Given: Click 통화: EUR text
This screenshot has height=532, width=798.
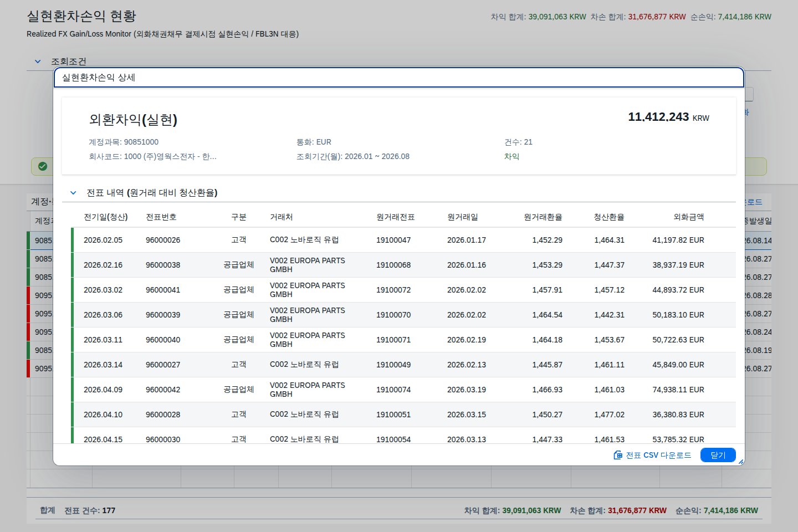Looking at the screenshot, I should 314,142.
